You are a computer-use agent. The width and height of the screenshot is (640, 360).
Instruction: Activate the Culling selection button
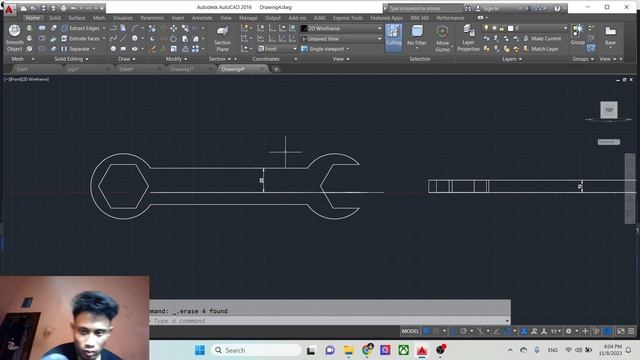coord(393,38)
